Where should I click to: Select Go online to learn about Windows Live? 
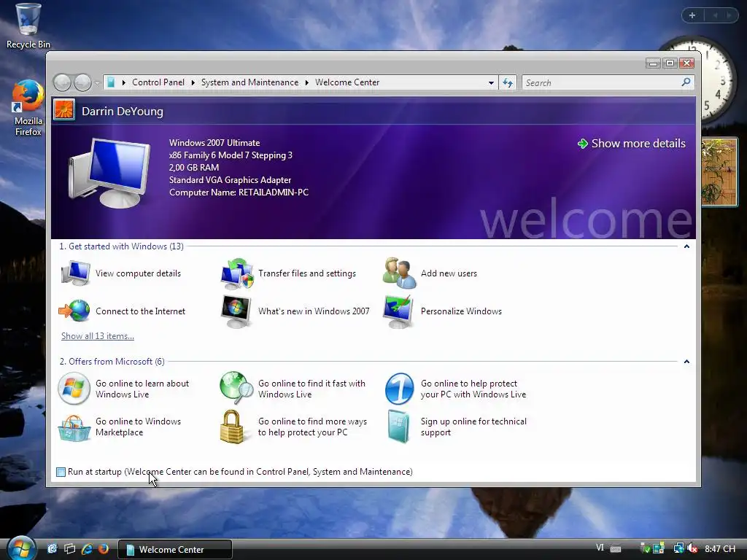124,389
